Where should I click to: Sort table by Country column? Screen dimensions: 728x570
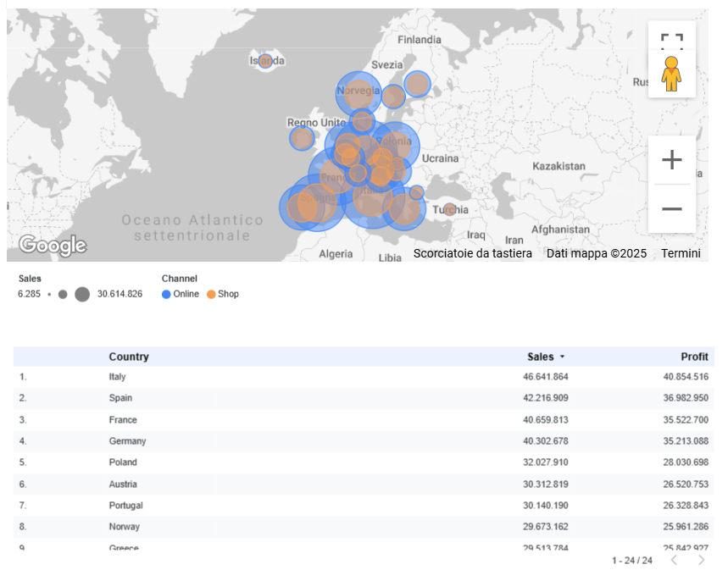(x=129, y=357)
